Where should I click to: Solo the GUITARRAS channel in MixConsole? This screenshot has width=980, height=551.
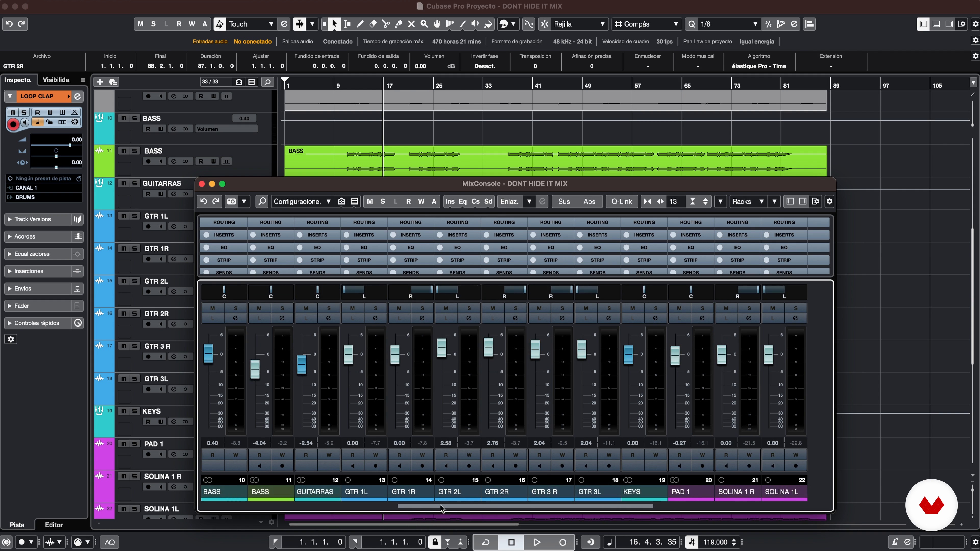click(329, 308)
